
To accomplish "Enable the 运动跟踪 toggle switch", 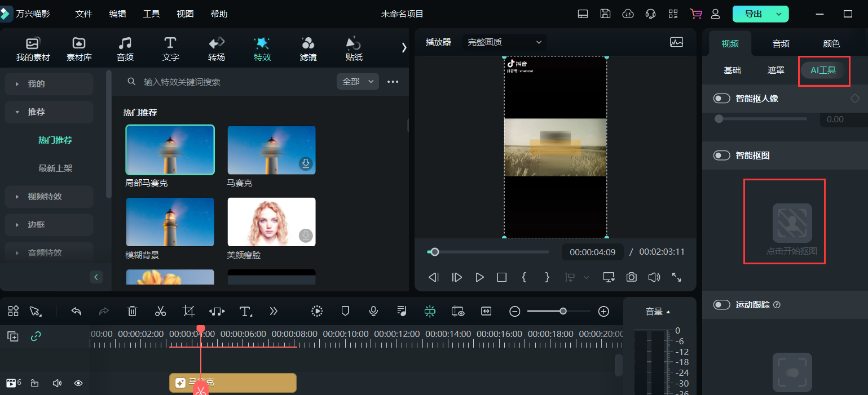I will pyautogui.click(x=721, y=305).
